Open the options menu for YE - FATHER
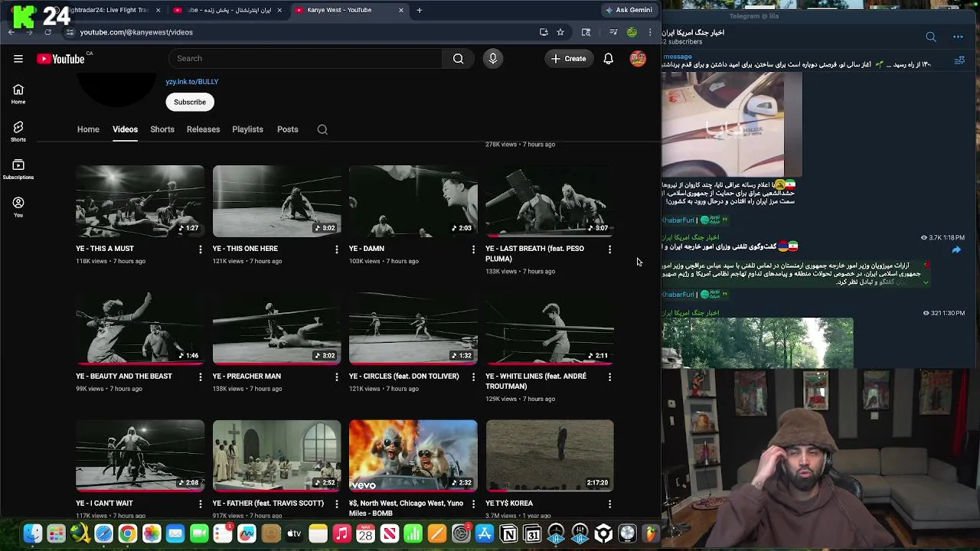Viewport: 980px width, 551px height. point(337,504)
